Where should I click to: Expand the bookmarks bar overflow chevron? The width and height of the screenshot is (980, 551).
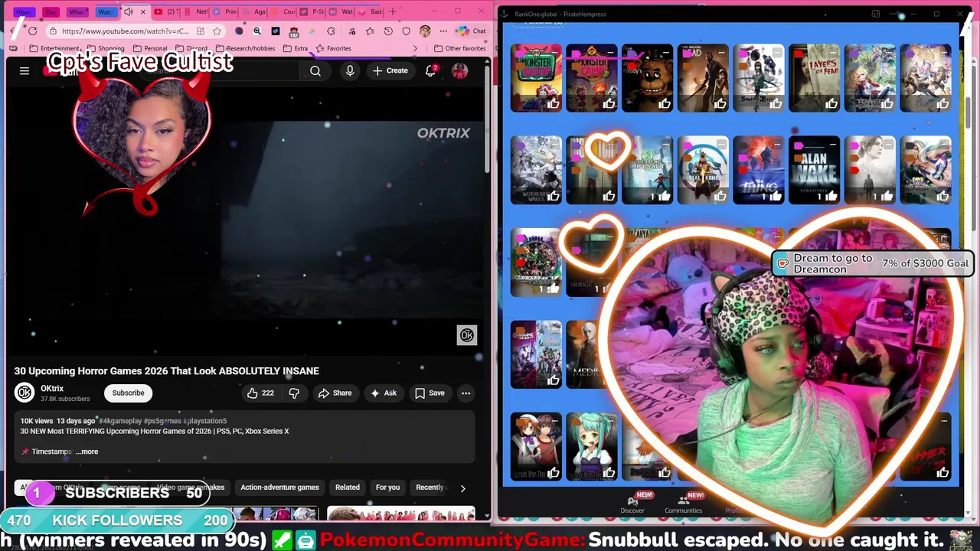[415, 48]
